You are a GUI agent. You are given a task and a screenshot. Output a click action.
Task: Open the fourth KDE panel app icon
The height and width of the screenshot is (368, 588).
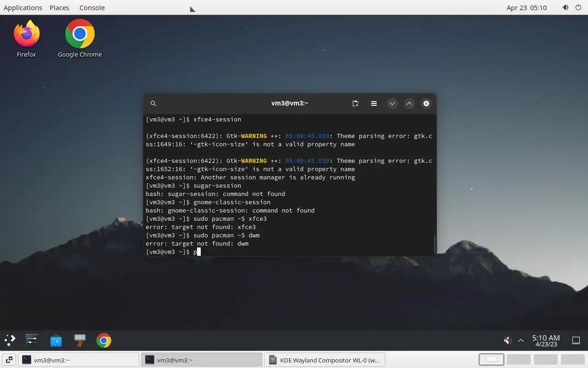coord(80,340)
